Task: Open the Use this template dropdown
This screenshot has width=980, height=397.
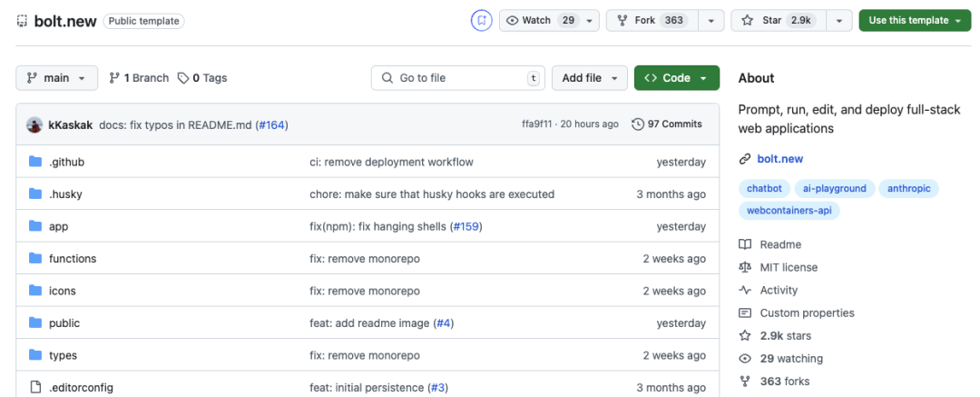Action: (x=915, y=21)
